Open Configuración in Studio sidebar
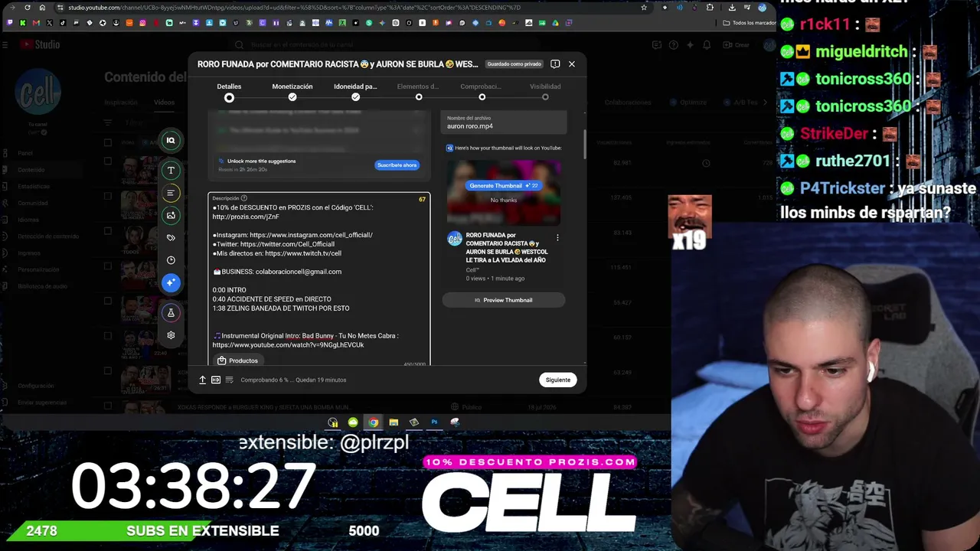 [36, 386]
